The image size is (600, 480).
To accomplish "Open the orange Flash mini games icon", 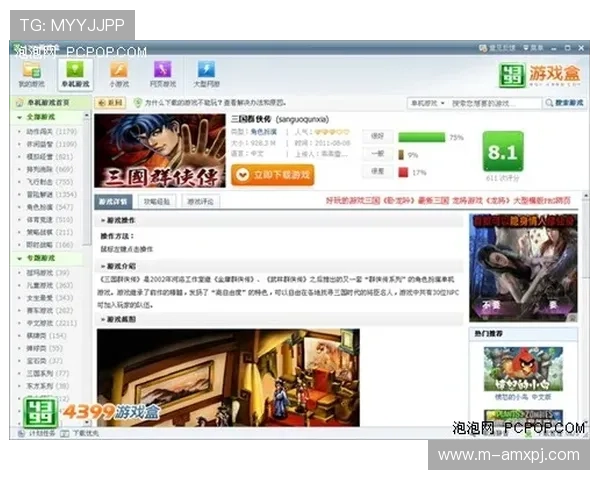I will click(x=119, y=70).
